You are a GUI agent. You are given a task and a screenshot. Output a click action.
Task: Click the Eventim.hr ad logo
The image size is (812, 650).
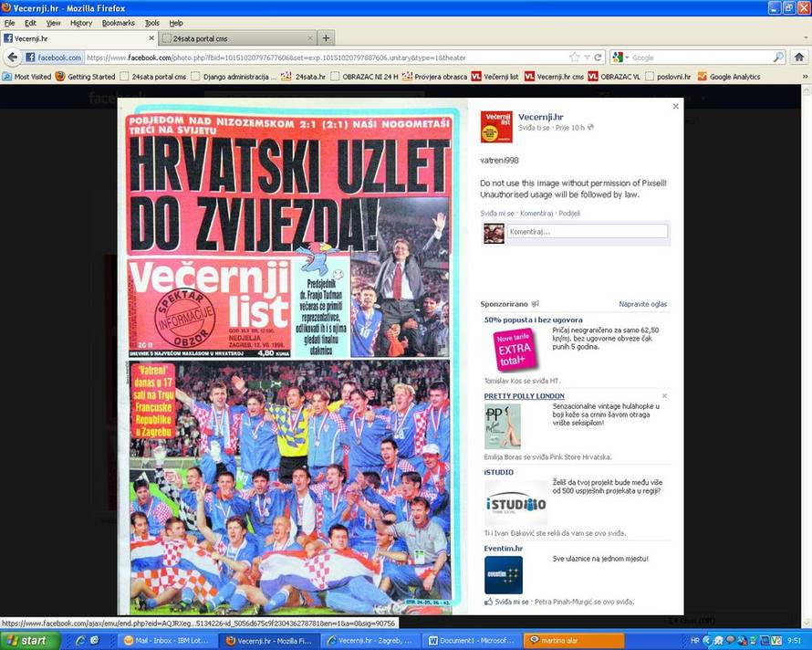click(503, 574)
